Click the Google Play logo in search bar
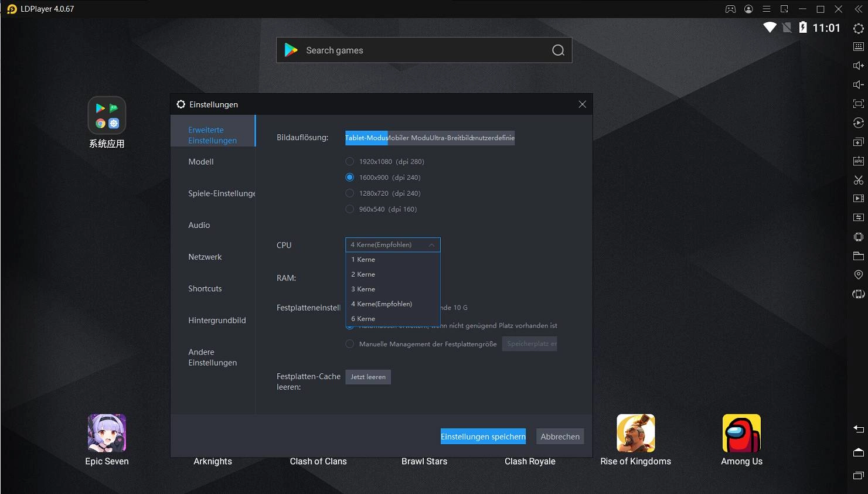Viewport: 868px width, 494px height. 291,50
